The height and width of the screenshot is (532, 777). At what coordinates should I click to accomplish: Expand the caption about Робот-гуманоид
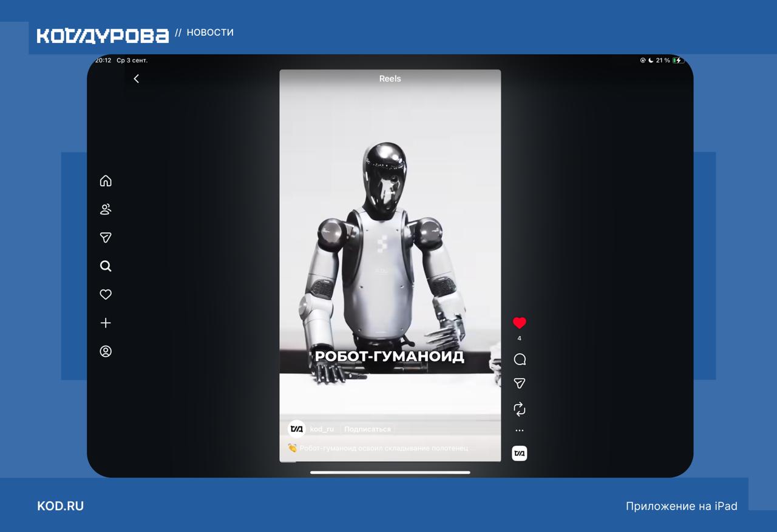tap(384, 448)
